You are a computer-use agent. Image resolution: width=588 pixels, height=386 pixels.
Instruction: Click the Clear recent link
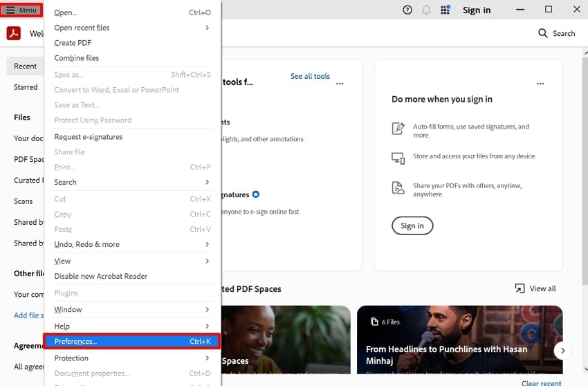click(541, 383)
